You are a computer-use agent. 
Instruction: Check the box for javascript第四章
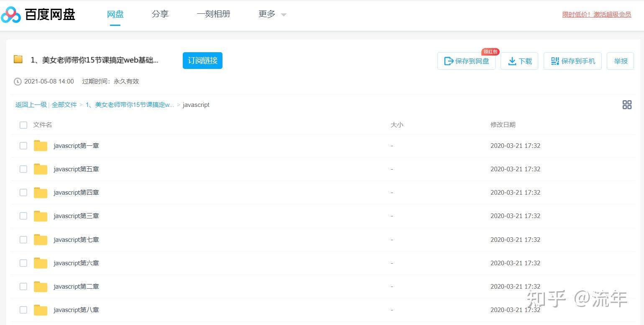23,193
